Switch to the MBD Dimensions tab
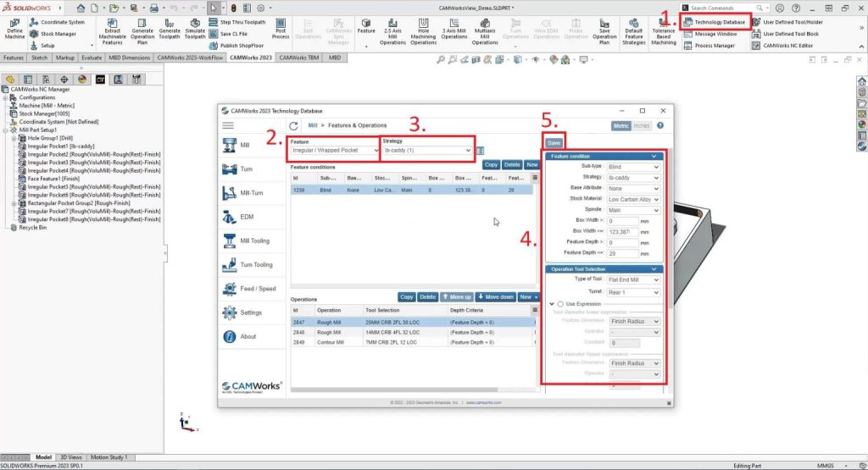The height and width of the screenshot is (470, 868). pos(129,58)
